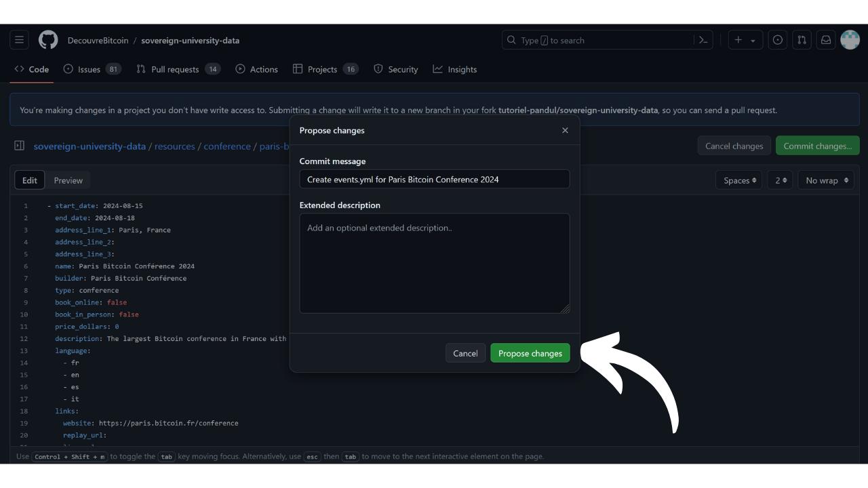This screenshot has height=488, width=868.
Task: Open the pull requests shortcut icon in header
Action: (802, 40)
